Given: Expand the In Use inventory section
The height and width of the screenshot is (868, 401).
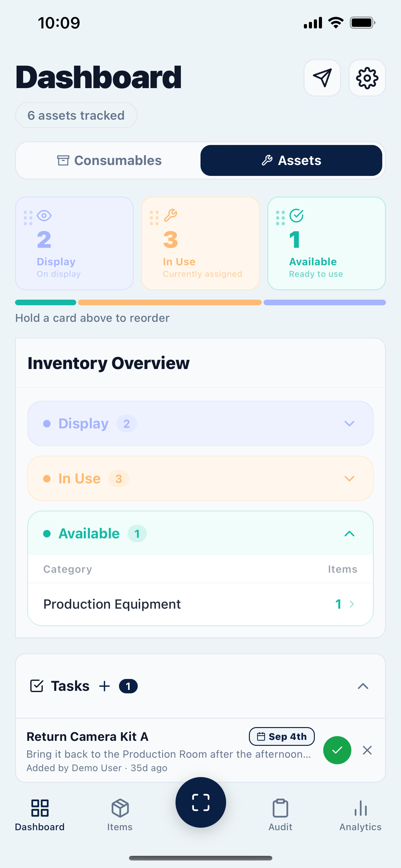Looking at the screenshot, I should point(200,478).
